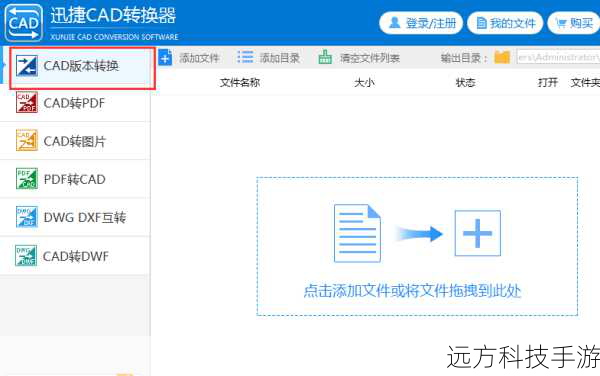Open CAD转DWF conversion
The width and height of the screenshot is (600, 376).
(x=75, y=256)
